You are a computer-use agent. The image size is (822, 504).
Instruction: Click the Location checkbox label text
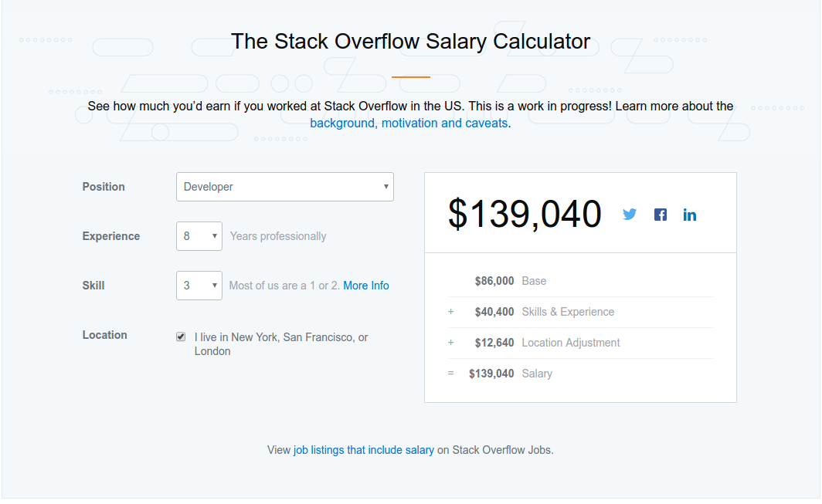[281, 344]
